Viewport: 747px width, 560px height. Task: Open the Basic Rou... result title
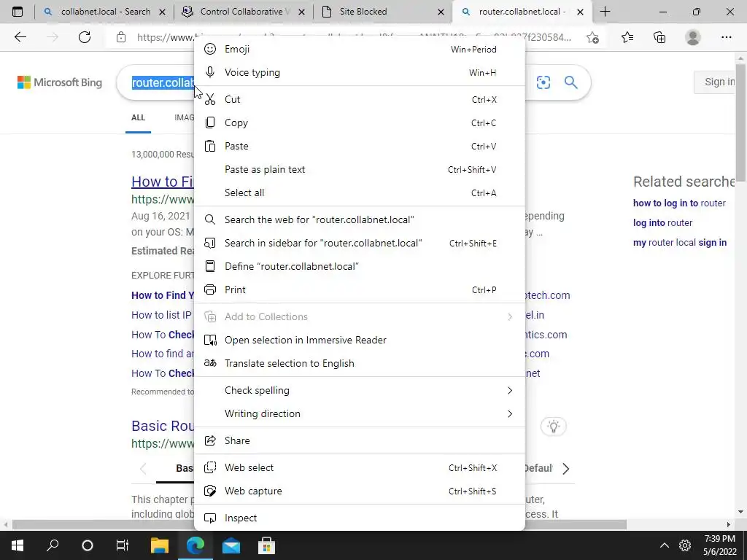163,426
